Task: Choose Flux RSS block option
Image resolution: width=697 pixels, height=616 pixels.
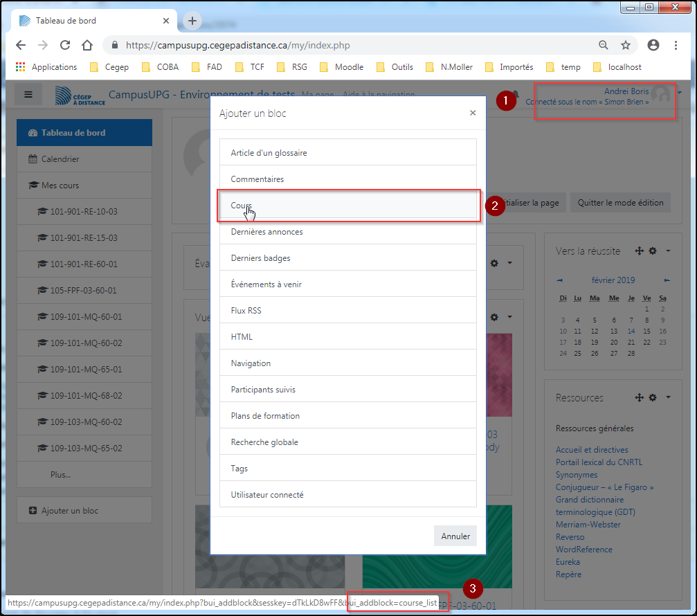Action: 347,311
